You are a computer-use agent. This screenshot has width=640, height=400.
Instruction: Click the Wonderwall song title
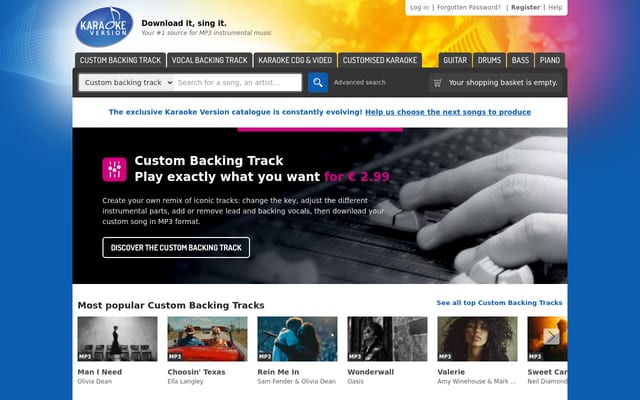pyautogui.click(x=371, y=372)
